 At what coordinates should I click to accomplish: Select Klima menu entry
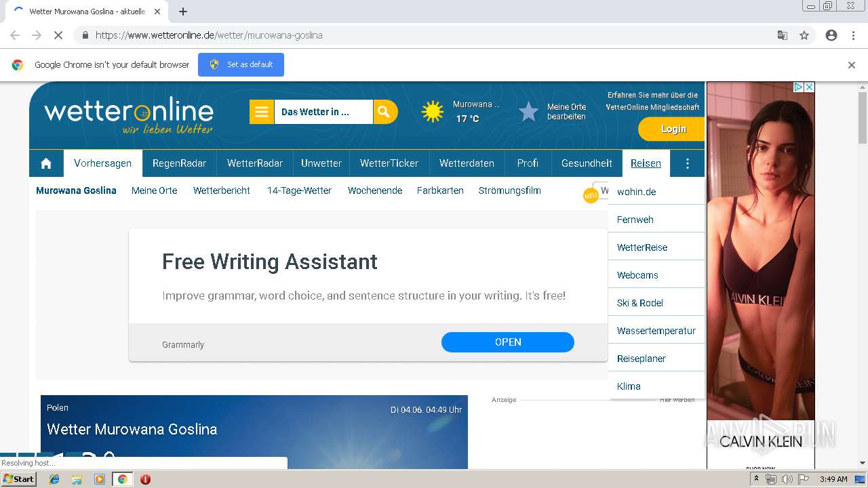pyautogui.click(x=656, y=386)
